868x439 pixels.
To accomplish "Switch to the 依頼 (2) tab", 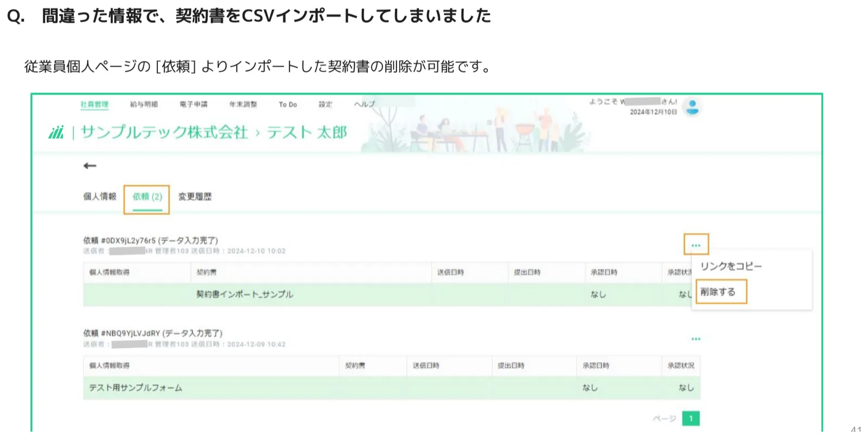I will [x=147, y=196].
